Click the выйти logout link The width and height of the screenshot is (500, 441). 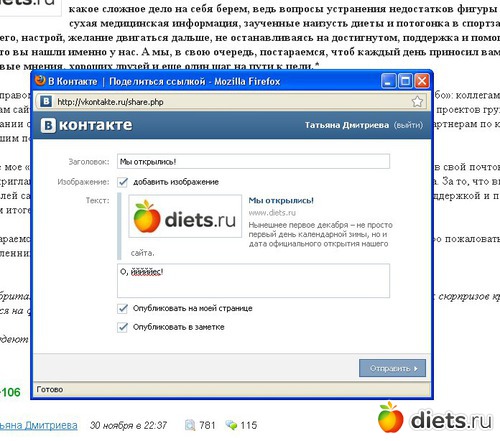[408, 125]
